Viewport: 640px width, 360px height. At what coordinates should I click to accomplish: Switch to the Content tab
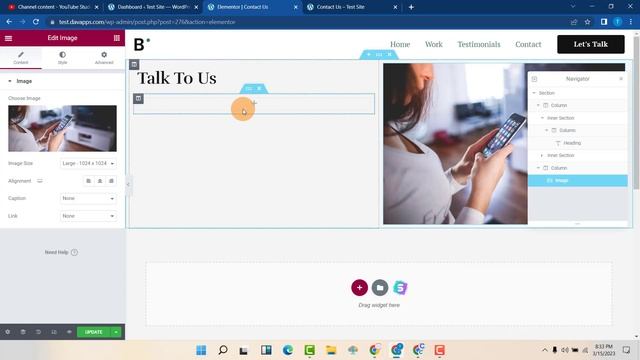click(x=21, y=58)
